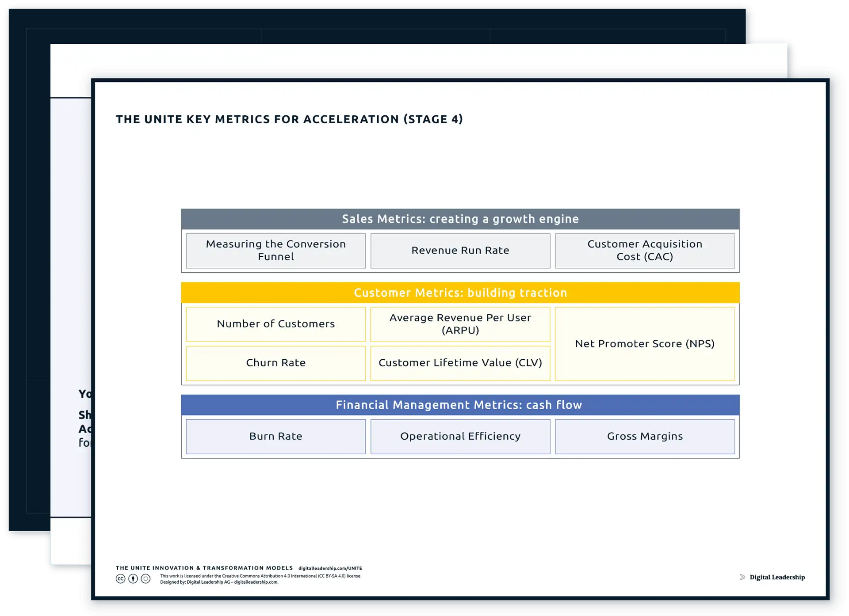Click the Customer Lifetime Value (CLV) box
Viewport: 849px width, 616px height.
pos(460,363)
